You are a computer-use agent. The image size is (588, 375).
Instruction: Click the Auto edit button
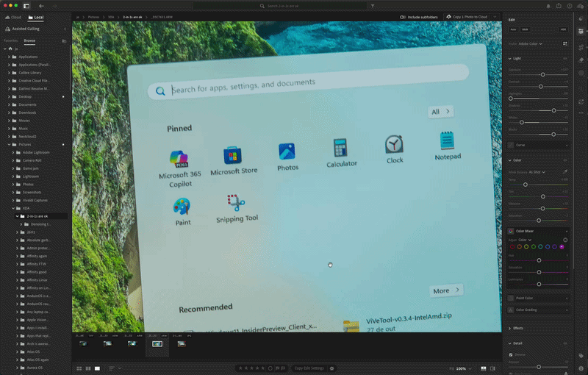[513, 29]
